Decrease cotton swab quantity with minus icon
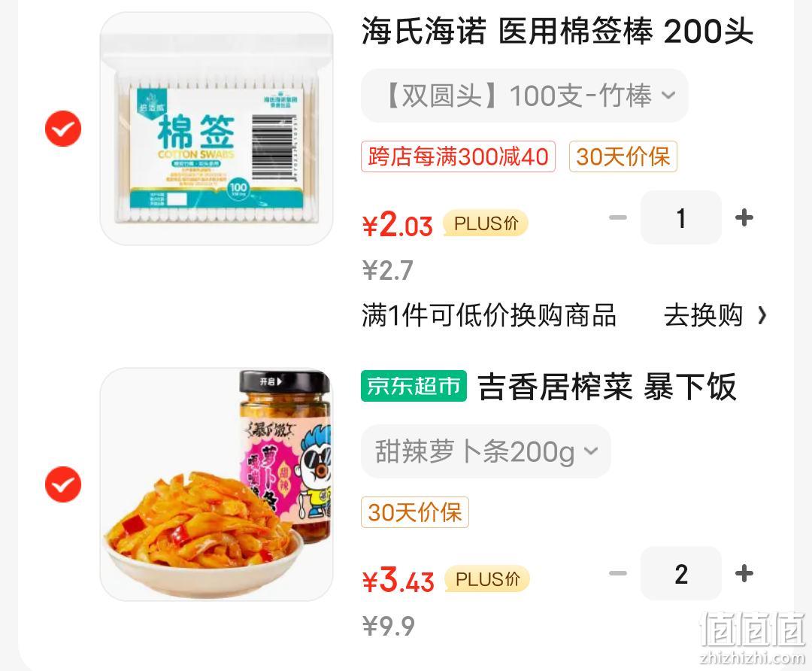This screenshot has width=812, height=671. (618, 217)
